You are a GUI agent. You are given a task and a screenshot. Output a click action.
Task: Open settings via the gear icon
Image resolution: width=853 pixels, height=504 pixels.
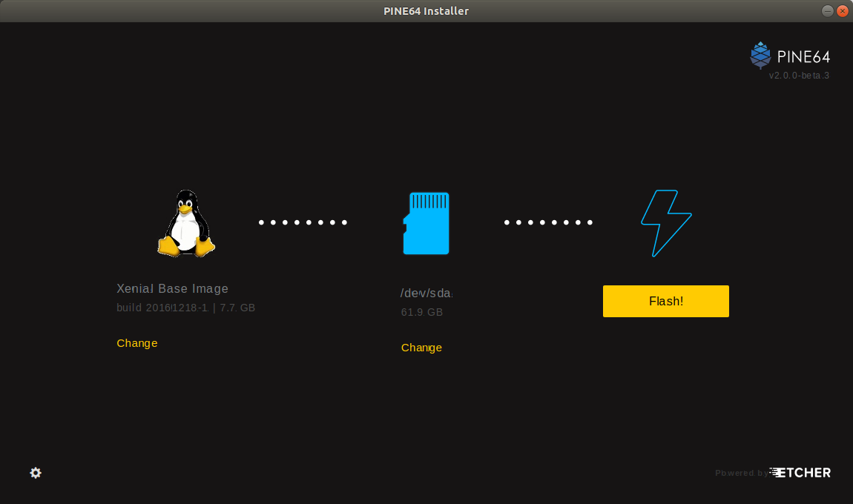click(36, 473)
